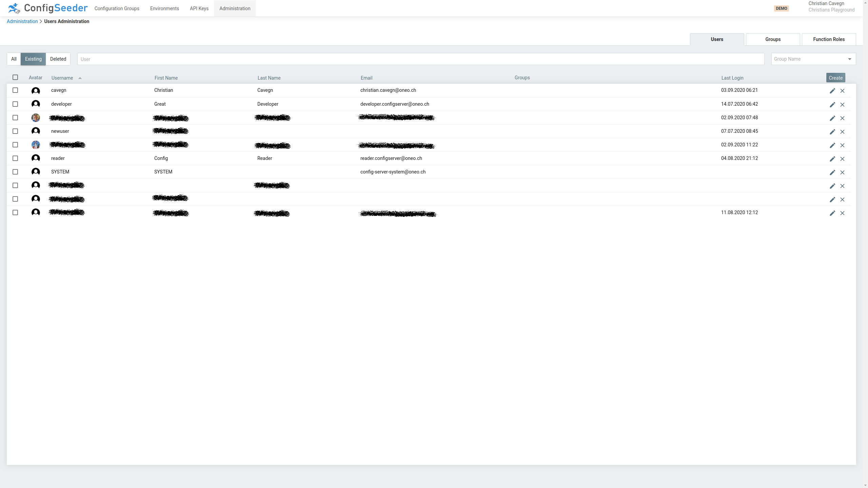Tick the checkbox next to SYSTEM user
This screenshot has width=868, height=488.
pyautogui.click(x=15, y=171)
